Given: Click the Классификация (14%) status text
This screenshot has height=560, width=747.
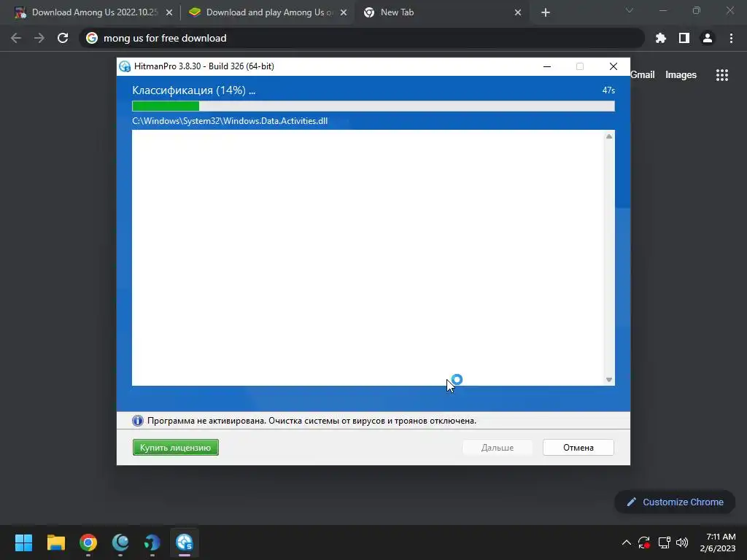Looking at the screenshot, I should coord(193,90).
